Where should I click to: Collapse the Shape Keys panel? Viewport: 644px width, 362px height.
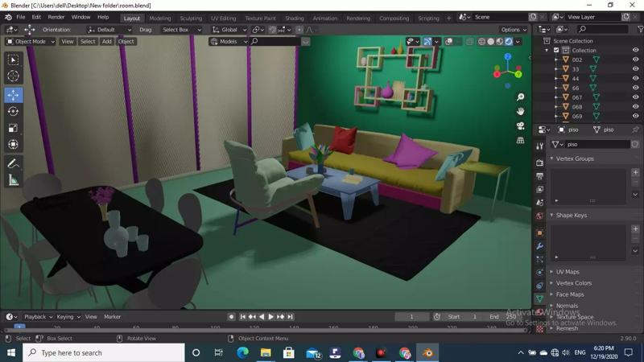click(571, 215)
